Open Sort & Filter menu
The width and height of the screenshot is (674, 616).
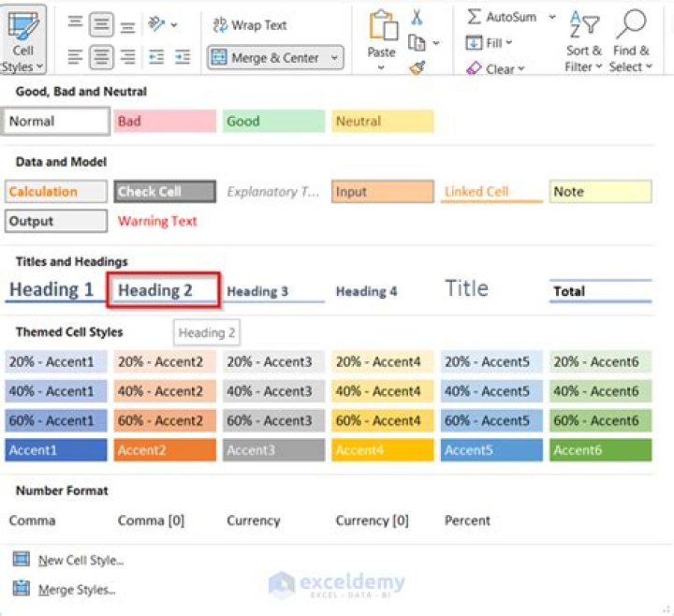pyautogui.click(x=584, y=40)
